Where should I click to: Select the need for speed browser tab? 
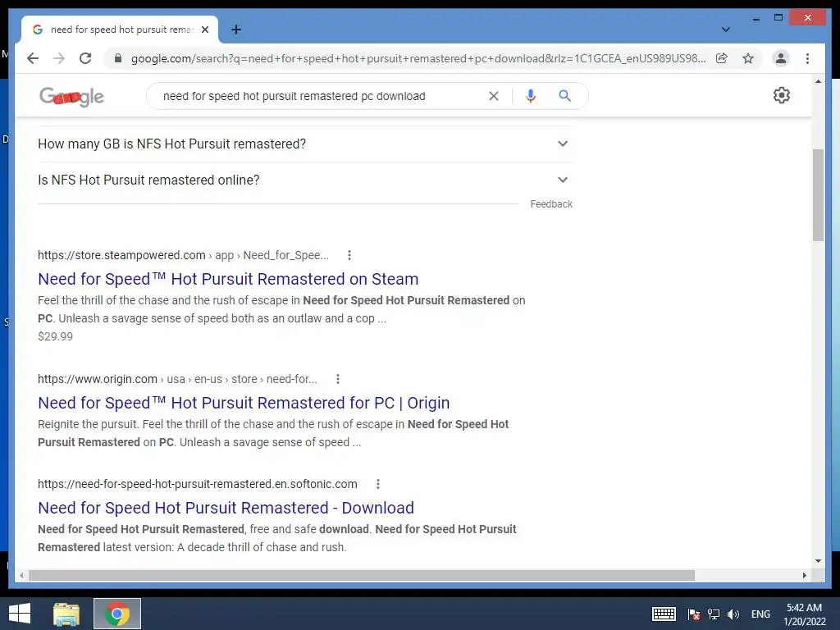click(120, 30)
